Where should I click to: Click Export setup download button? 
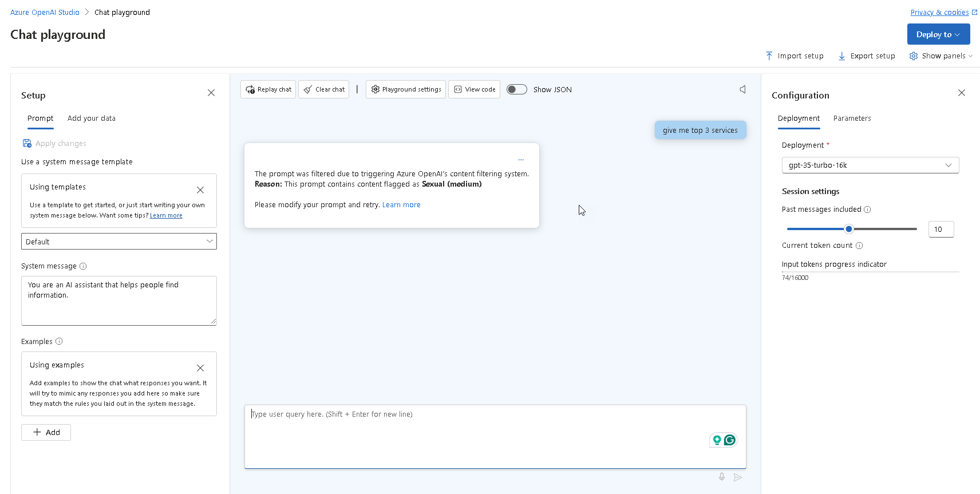tap(867, 56)
